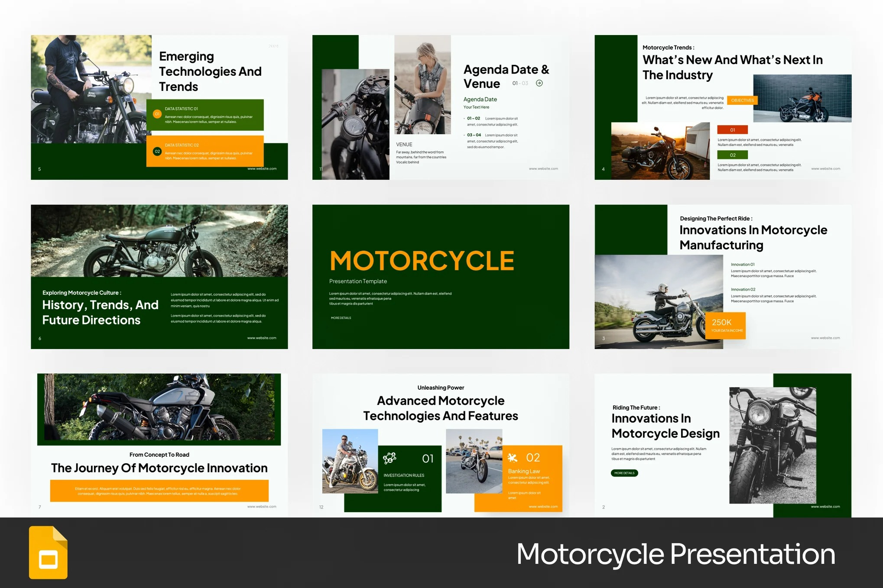The width and height of the screenshot is (883, 588).
Task: Click the orange OBJECTIVES label
Action: pos(742,100)
